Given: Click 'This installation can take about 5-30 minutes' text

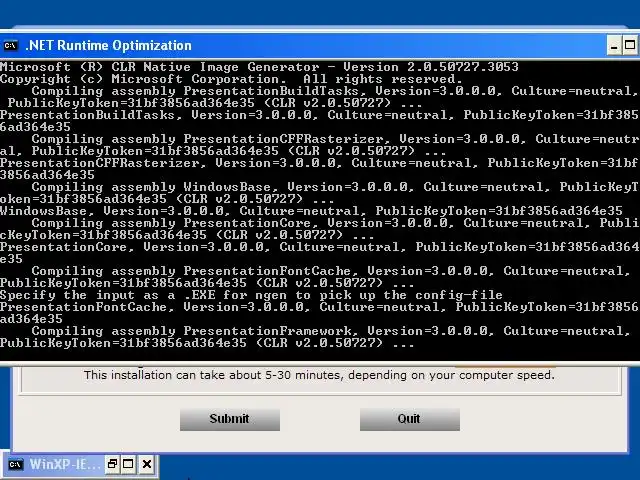Looking at the screenshot, I should tap(320, 375).
